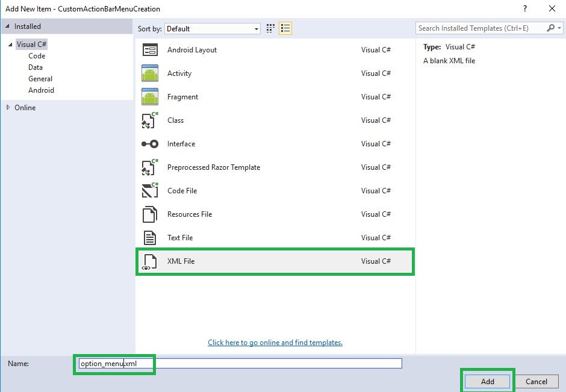Click the Code File template icon

point(150,191)
